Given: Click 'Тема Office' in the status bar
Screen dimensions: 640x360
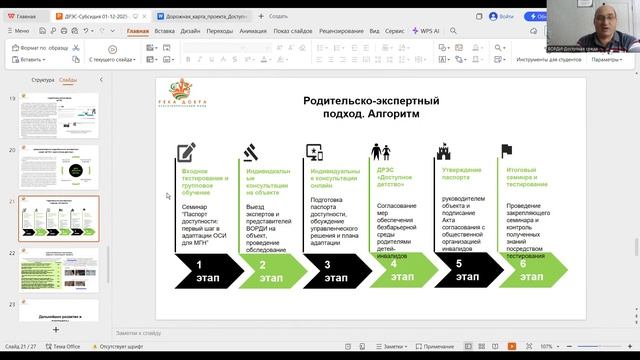Looking at the screenshot, I should [x=63, y=346].
